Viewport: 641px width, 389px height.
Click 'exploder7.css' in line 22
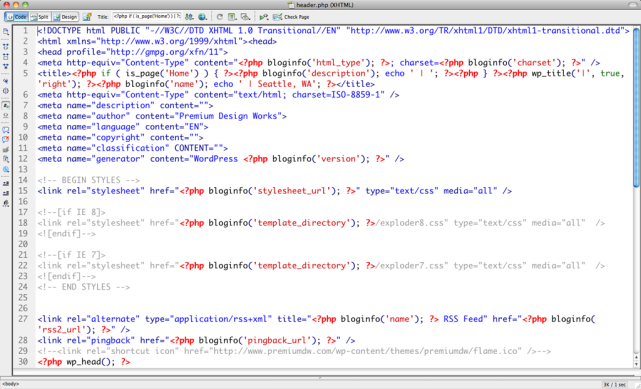point(412,266)
